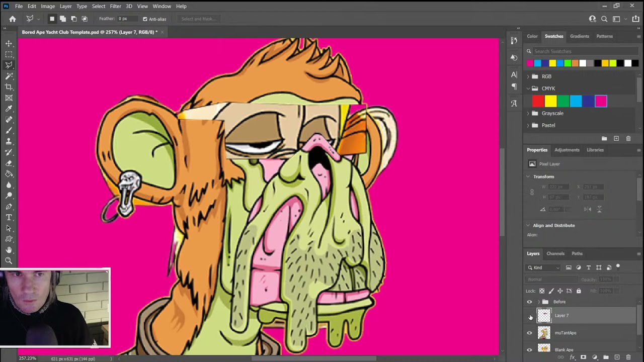Switch to the Adjustments tab
644x362 pixels.
pyautogui.click(x=567, y=150)
